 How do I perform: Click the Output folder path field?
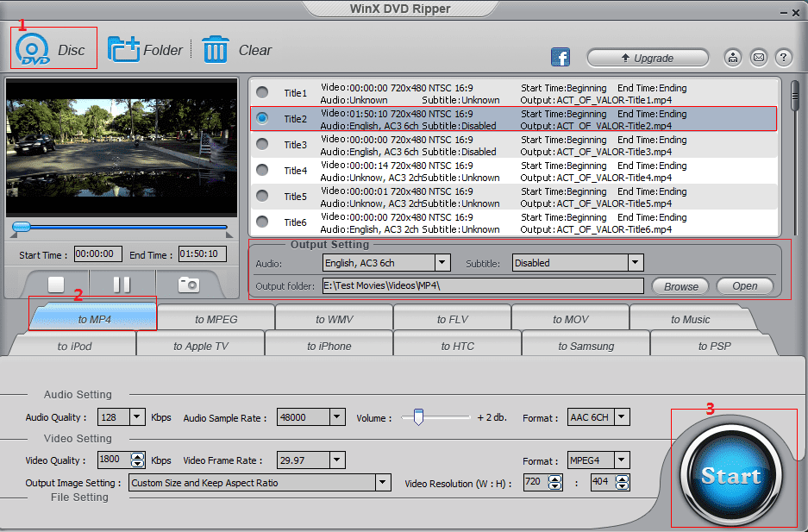tap(483, 285)
